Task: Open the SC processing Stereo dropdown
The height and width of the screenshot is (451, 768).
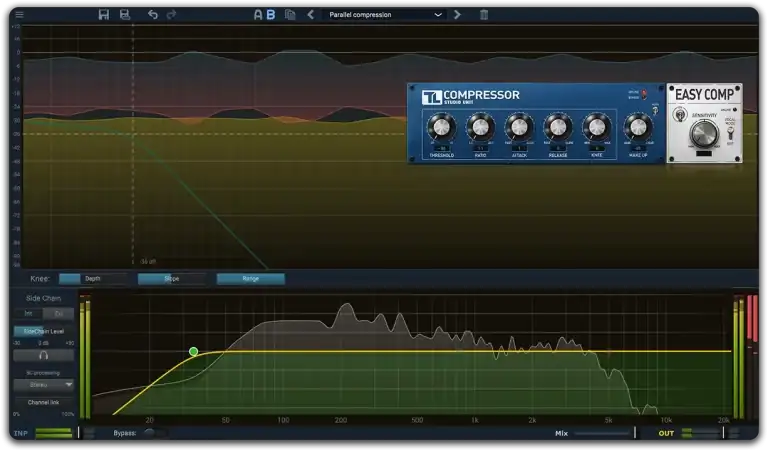Action: click(44, 385)
